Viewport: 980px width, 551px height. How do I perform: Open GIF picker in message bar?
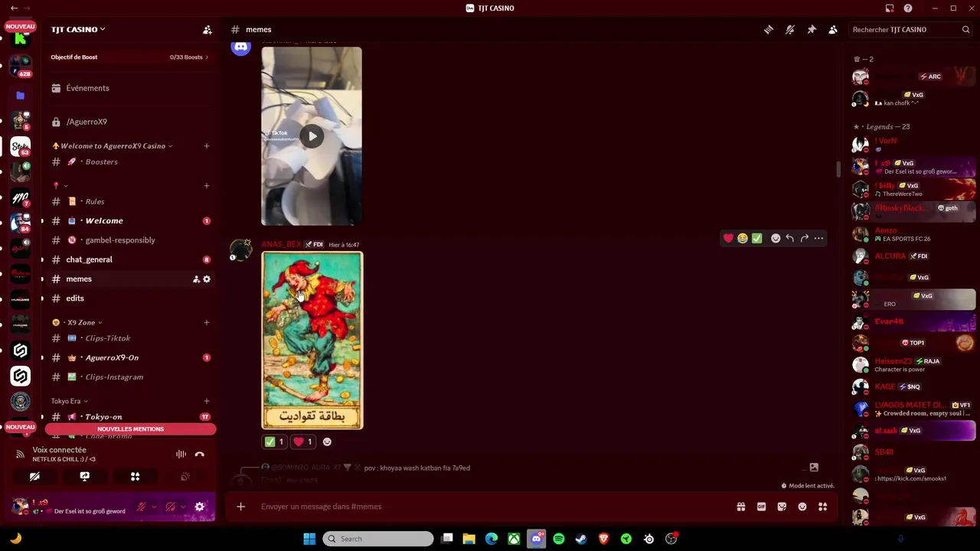point(762,507)
